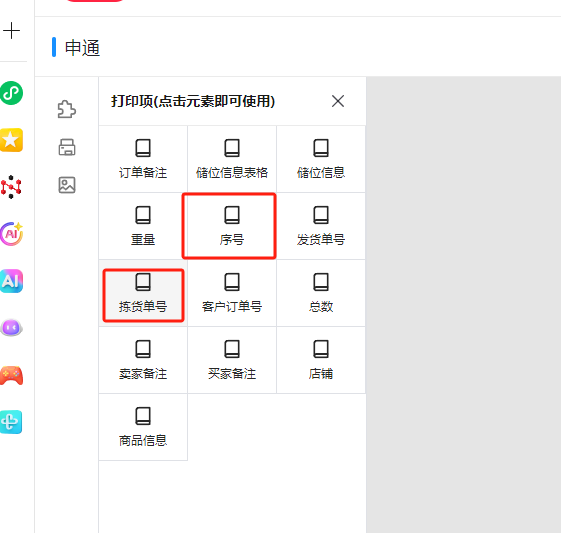Open the red network nodes icon
Viewport: 561px width, 533px height.
coord(11,187)
